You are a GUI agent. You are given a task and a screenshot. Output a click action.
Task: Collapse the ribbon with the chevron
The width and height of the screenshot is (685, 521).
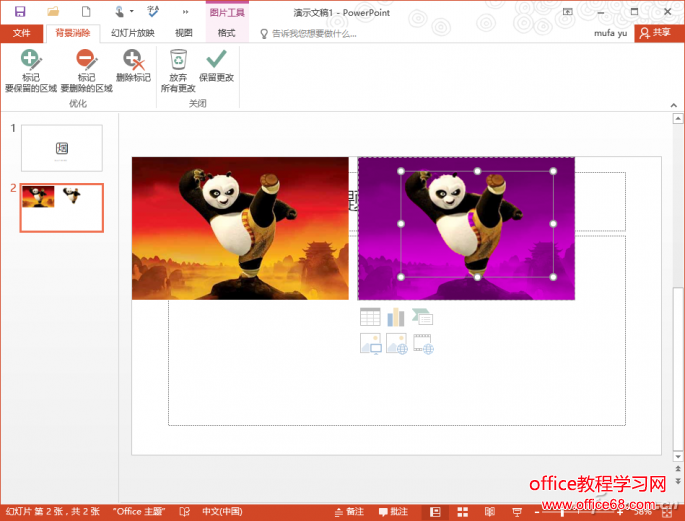[x=673, y=105]
